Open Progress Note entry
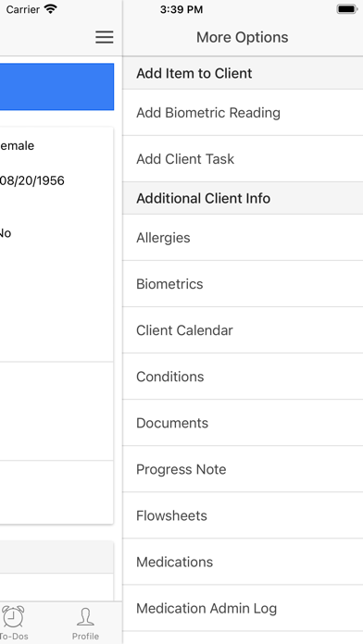Screen dimensions: 363x644 (x=243, y=469)
